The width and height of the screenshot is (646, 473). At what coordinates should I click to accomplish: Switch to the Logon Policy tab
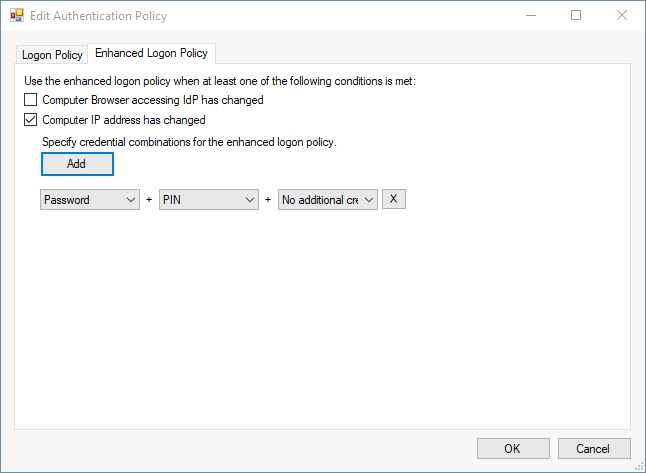(52, 55)
